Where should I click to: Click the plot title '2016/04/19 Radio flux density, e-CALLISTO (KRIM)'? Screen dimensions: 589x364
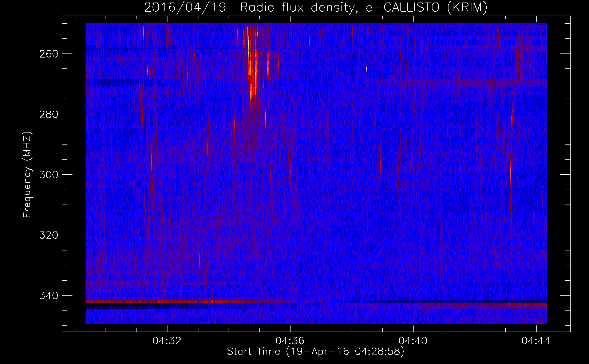pyautogui.click(x=316, y=8)
